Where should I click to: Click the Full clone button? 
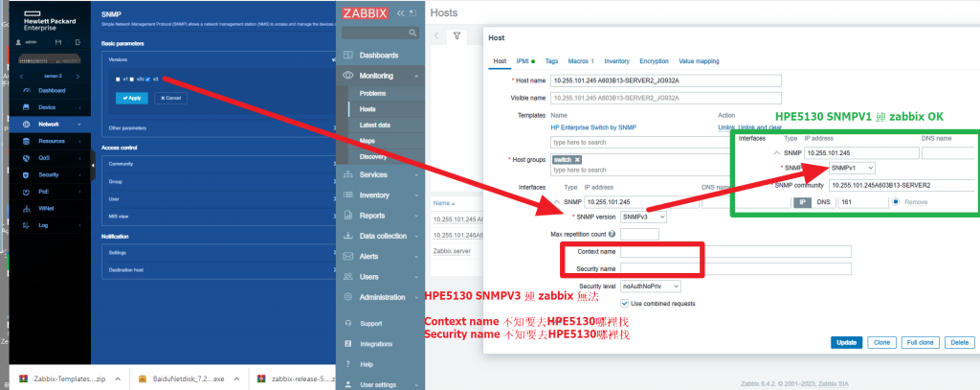click(920, 342)
